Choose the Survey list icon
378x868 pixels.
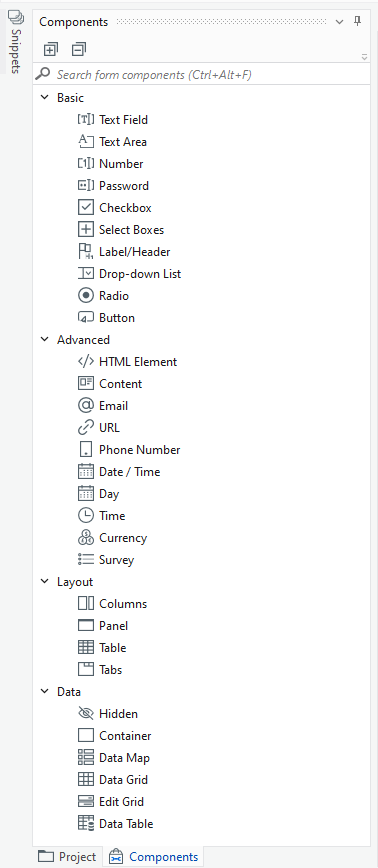pyautogui.click(x=86, y=560)
